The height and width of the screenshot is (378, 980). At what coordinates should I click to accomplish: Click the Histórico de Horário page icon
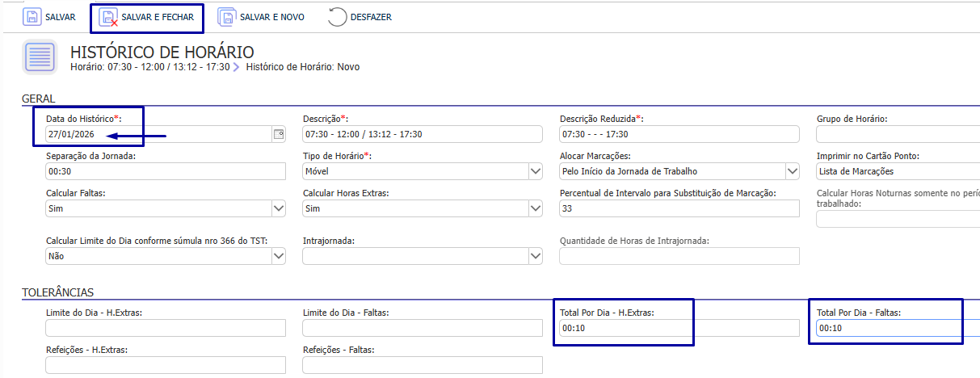point(40,57)
